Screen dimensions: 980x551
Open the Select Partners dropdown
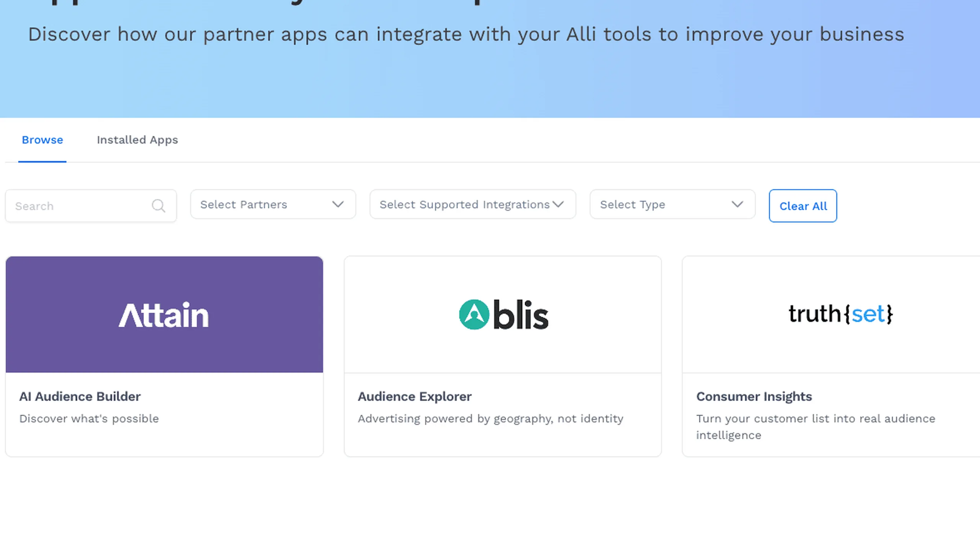(273, 204)
